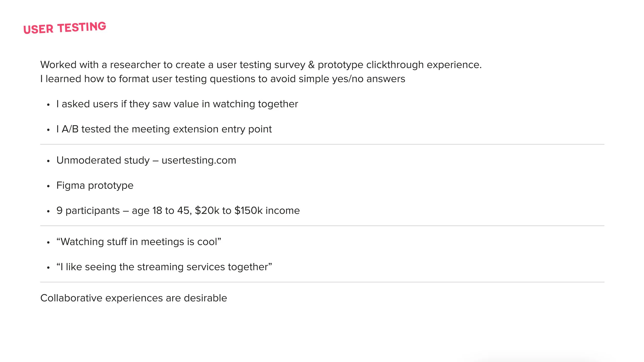
Task: Click the '9 participants' bullet text
Action: [x=178, y=211]
